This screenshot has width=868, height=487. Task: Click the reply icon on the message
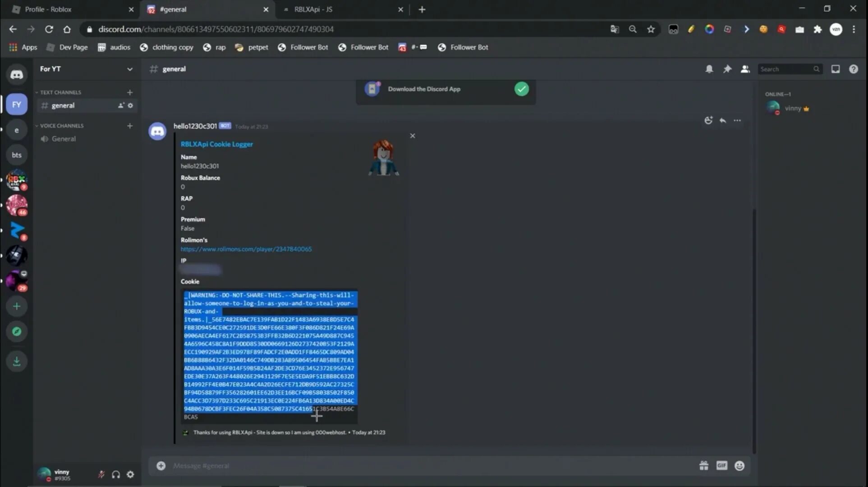point(723,120)
